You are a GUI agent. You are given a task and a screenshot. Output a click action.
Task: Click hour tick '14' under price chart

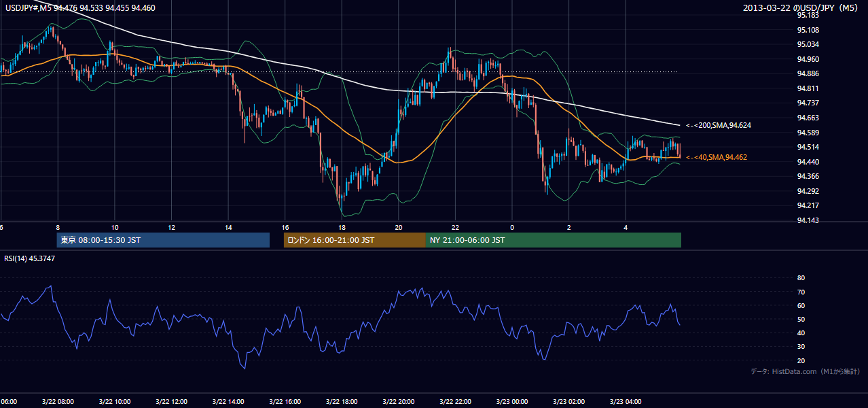[x=228, y=228]
